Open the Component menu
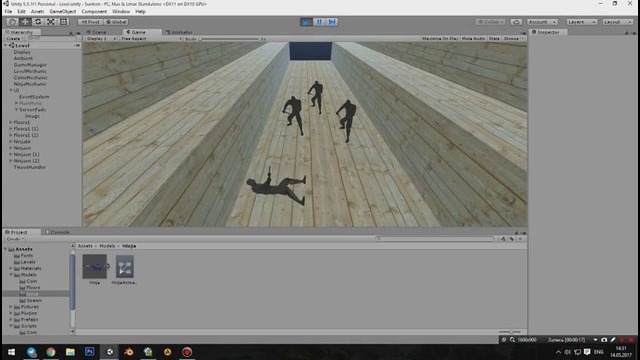Screen dimensions: 640x360 (94, 11)
